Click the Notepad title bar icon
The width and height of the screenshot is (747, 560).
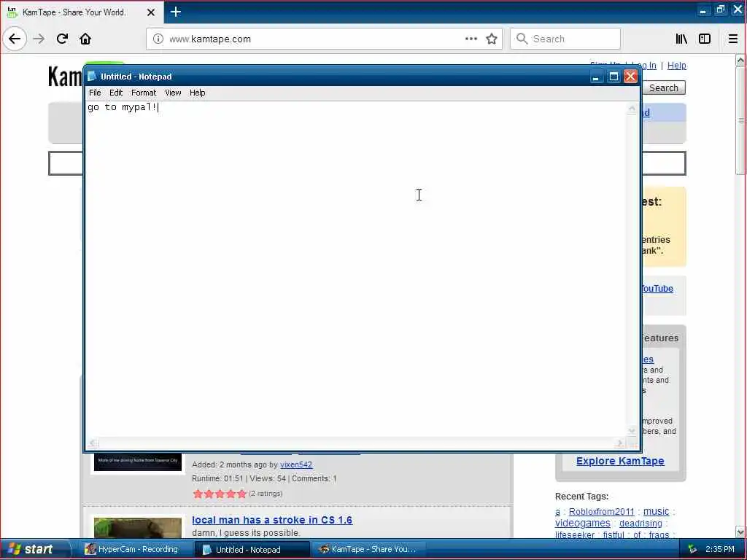[92, 76]
